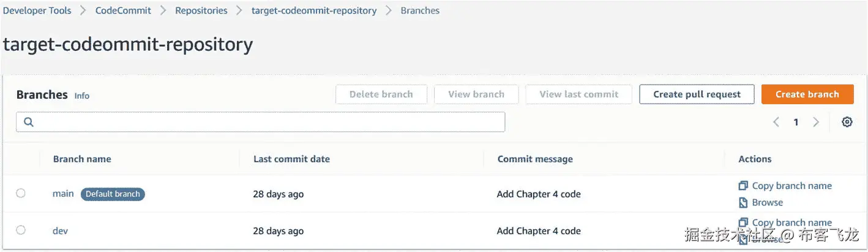Go to the Repositories breadcrumb
This screenshot has width=868, height=252.
[201, 10]
